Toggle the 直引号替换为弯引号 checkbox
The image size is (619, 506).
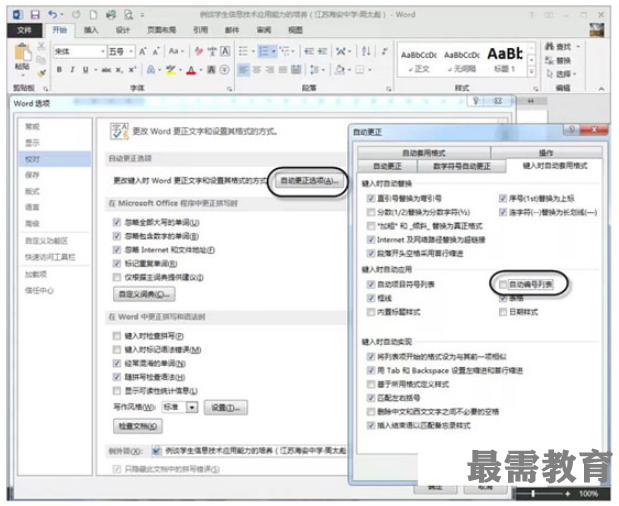(x=371, y=198)
